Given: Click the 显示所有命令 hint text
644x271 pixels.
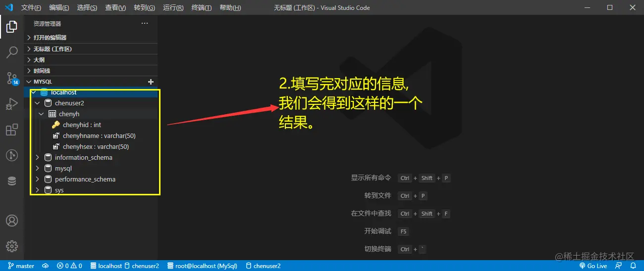Looking at the screenshot, I should (x=371, y=178).
